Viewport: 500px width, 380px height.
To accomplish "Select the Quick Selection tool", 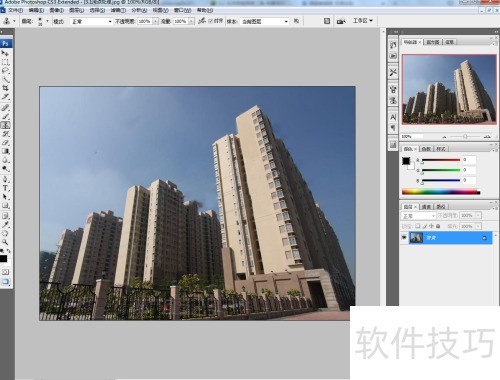I will 5,79.
